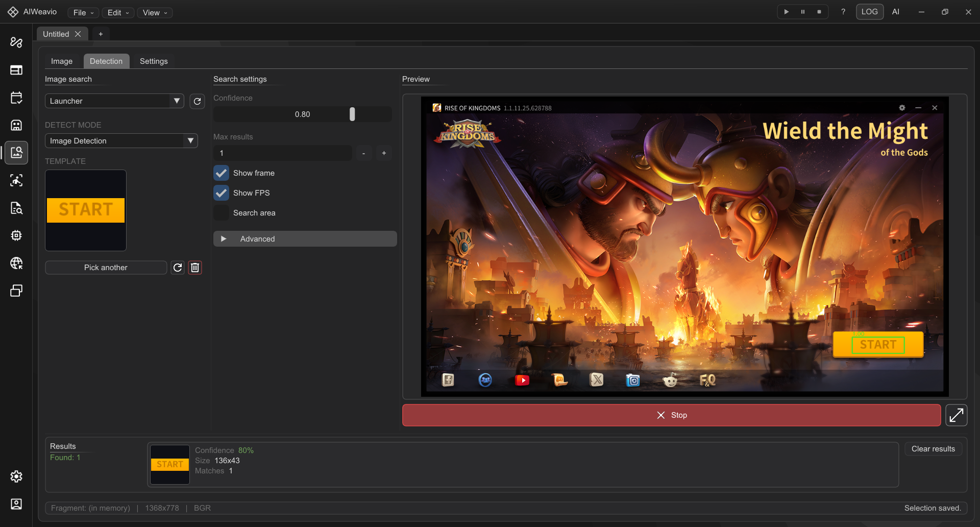Increase Max results with the plus button
The image size is (980, 527).
(384, 153)
